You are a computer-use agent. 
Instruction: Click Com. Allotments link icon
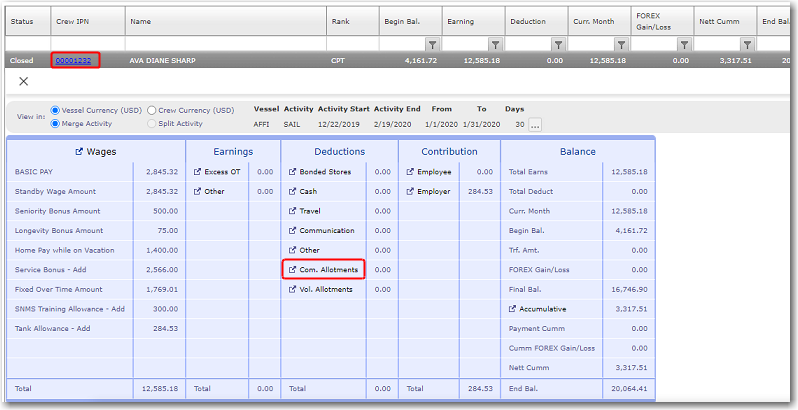(x=292, y=270)
